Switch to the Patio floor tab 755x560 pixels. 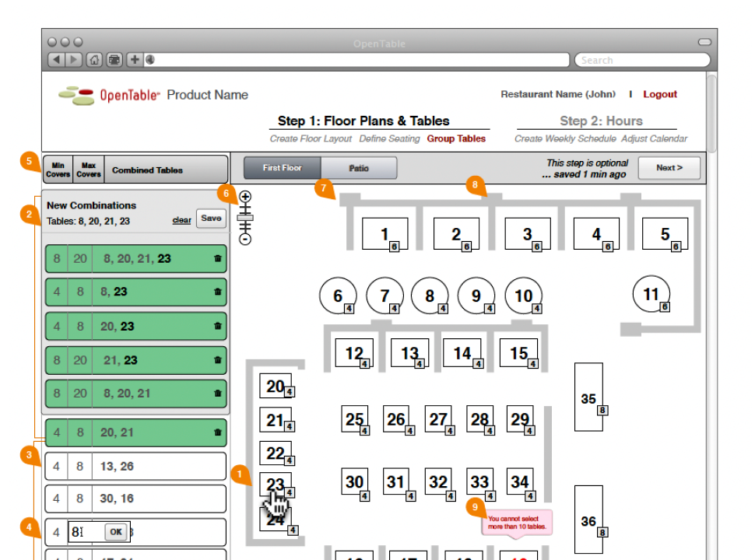[x=359, y=168]
